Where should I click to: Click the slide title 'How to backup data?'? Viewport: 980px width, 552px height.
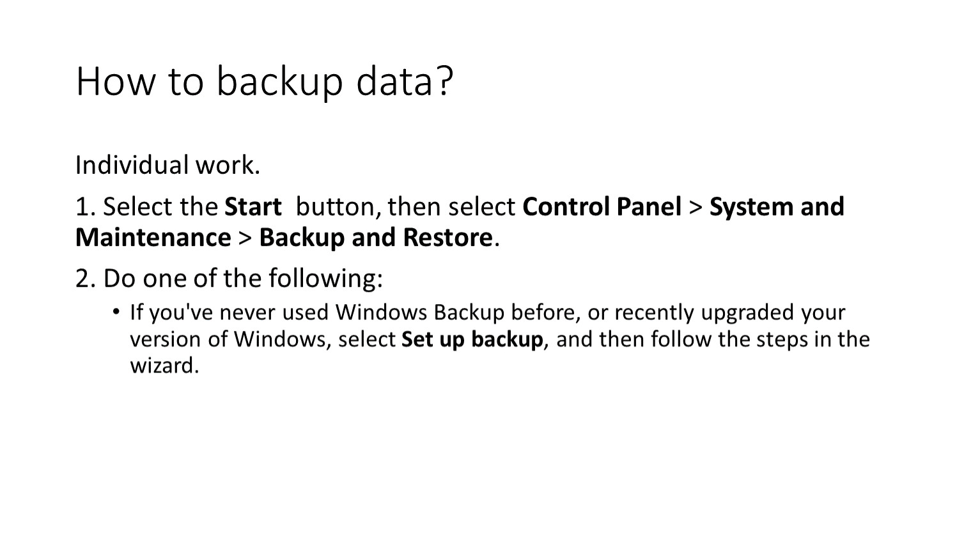265,81
